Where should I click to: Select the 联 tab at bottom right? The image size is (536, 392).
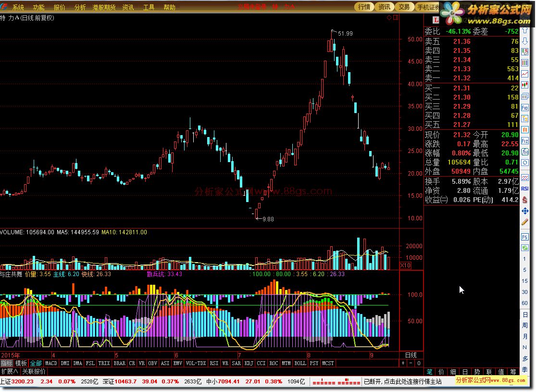pos(489,372)
